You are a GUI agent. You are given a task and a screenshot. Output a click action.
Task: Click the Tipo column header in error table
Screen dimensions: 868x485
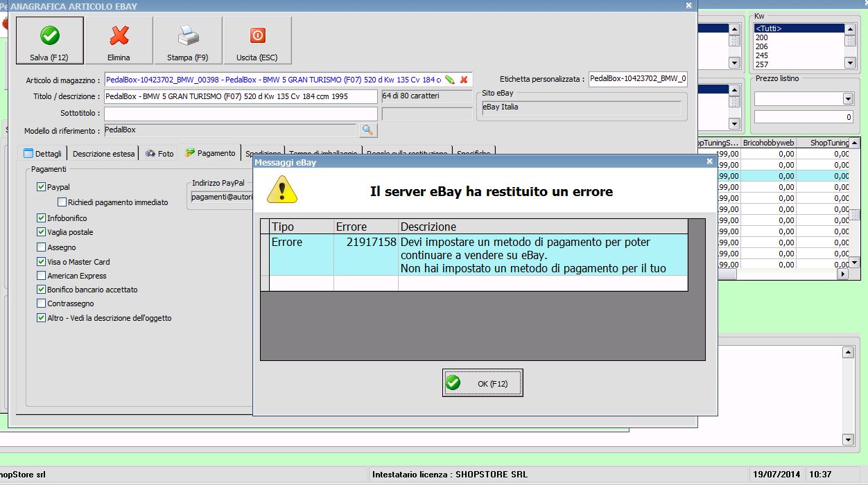302,227
